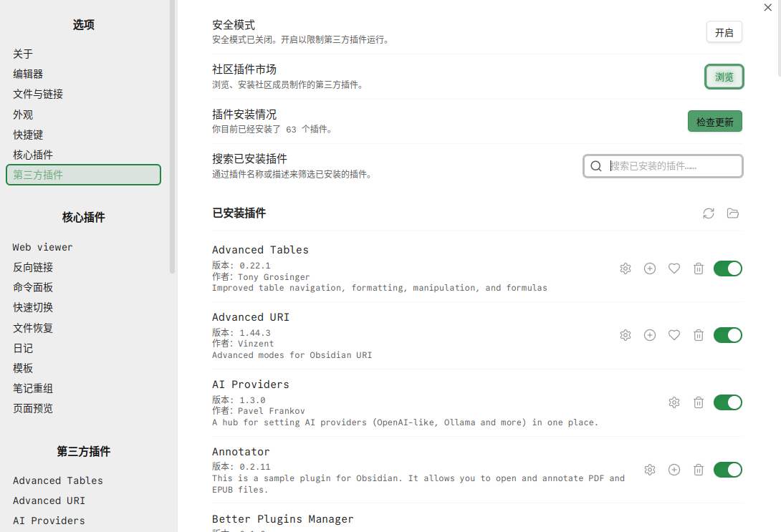Close the settings dialog with X
Screen dimensions: 781x532
[768, 7]
